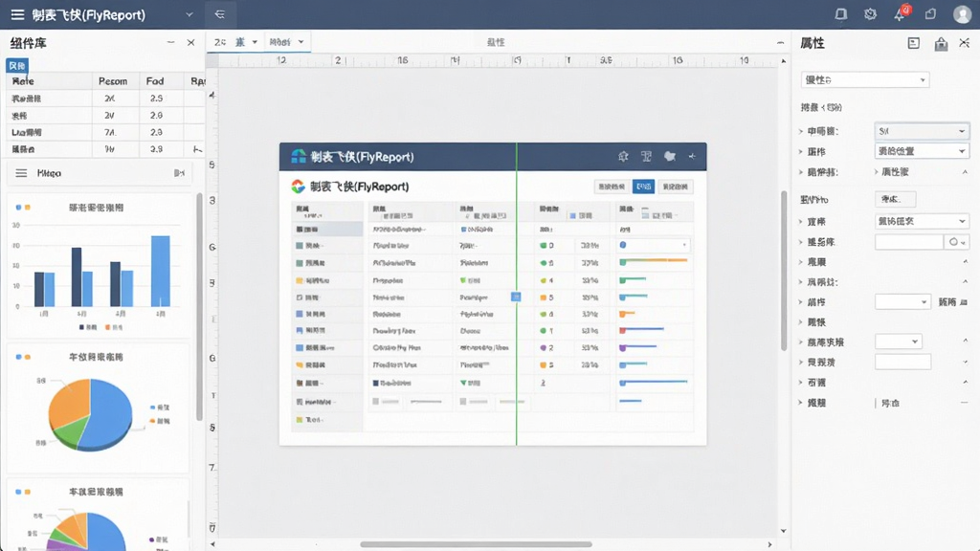Click the dark blue legend swatch under bar chart
This screenshot has width=980, height=551.
(x=81, y=327)
